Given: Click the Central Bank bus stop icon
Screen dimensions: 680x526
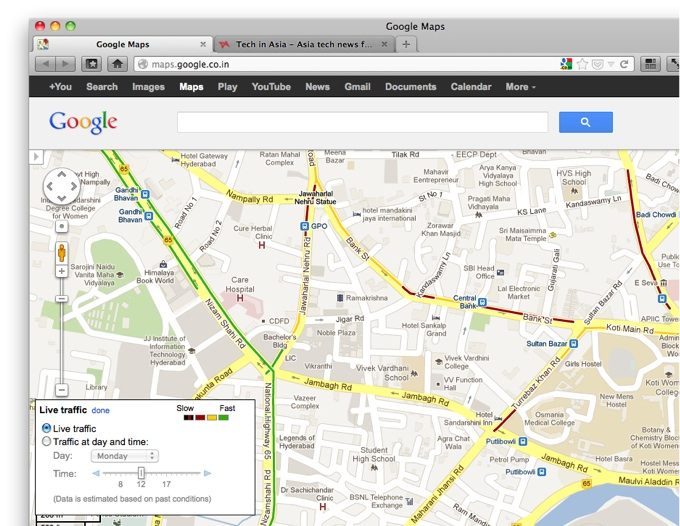Looking at the screenshot, I should tap(482, 302).
